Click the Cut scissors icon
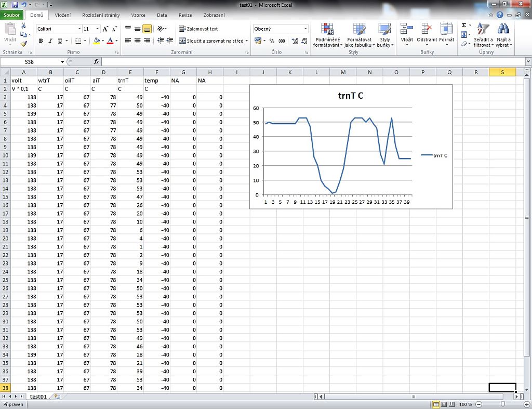The height and width of the screenshot is (409, 532). click(x=23, y=25)
